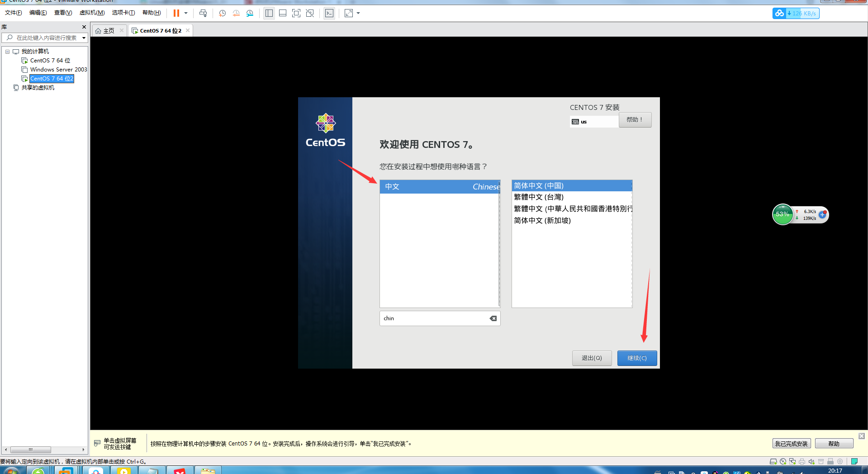Click the blue plus on the speed widget
This screenshot has height=474, width=868.
pyautogui.click(x=823, y=215)
